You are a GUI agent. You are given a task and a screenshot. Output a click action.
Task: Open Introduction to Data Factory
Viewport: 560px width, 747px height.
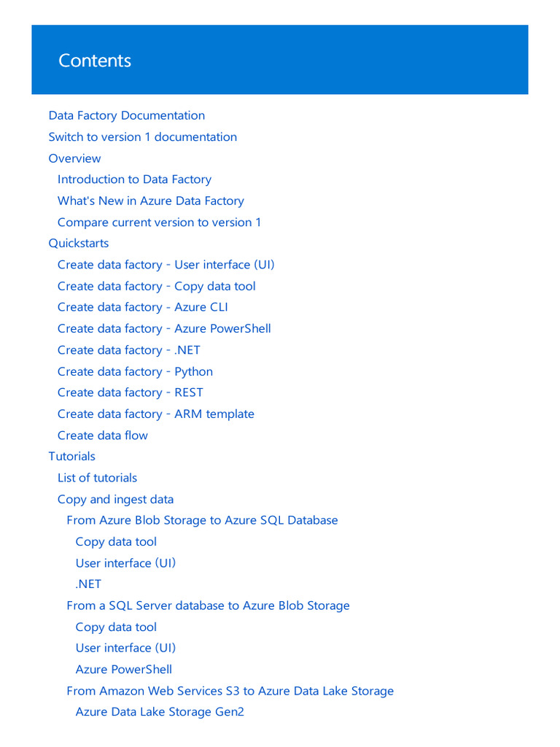coord(134,179)
